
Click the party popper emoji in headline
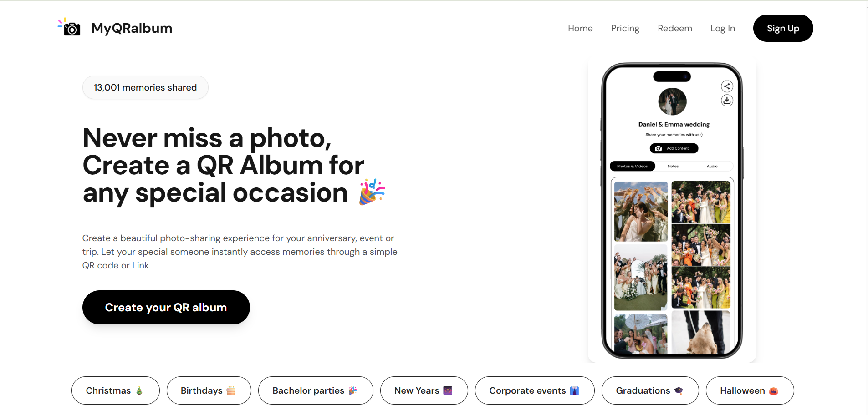point(372,192)
